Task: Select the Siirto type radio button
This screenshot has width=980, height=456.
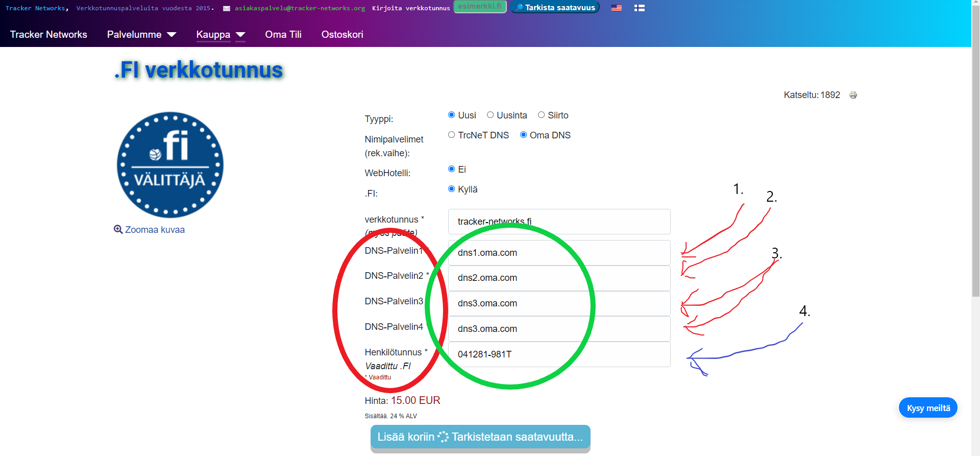Action: [541, 115]
